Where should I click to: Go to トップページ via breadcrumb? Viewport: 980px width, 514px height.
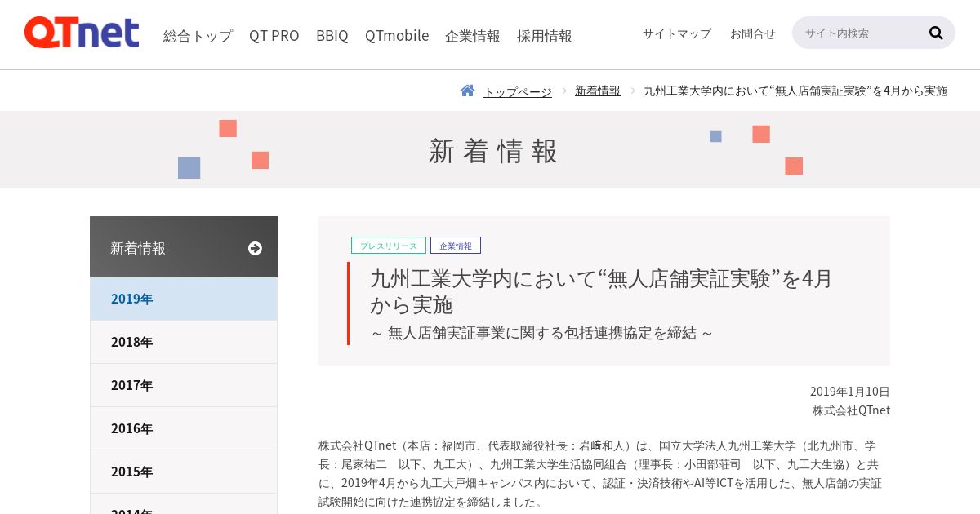coord(518,91)
